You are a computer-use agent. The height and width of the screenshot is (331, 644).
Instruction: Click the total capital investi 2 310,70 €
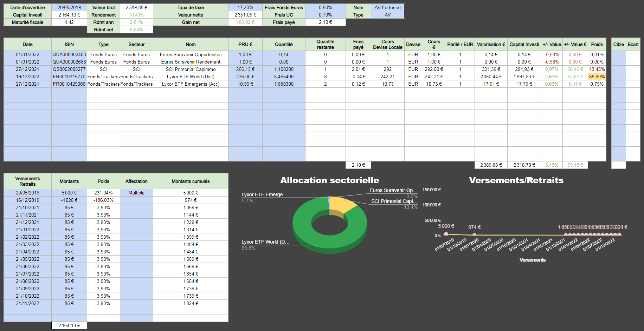[524, 165]
